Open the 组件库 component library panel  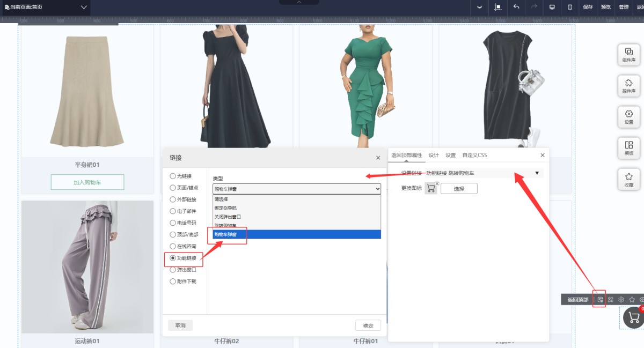click(x=628, y=55)
